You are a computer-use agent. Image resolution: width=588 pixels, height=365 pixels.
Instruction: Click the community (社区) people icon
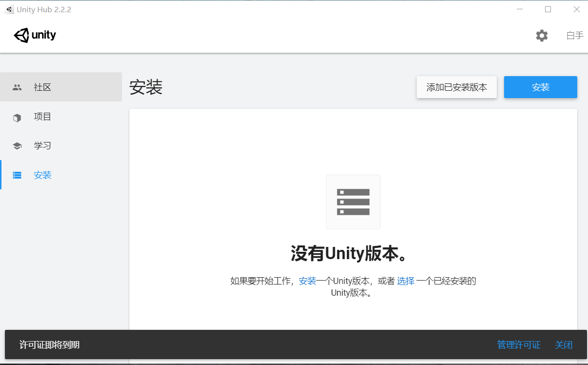[x=17, y=87]
